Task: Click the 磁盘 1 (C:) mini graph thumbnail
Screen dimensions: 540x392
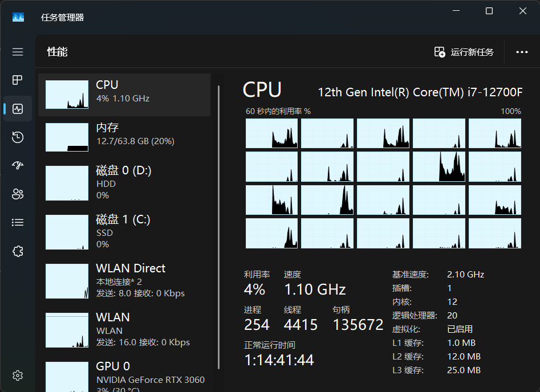Action: point(67,232)
